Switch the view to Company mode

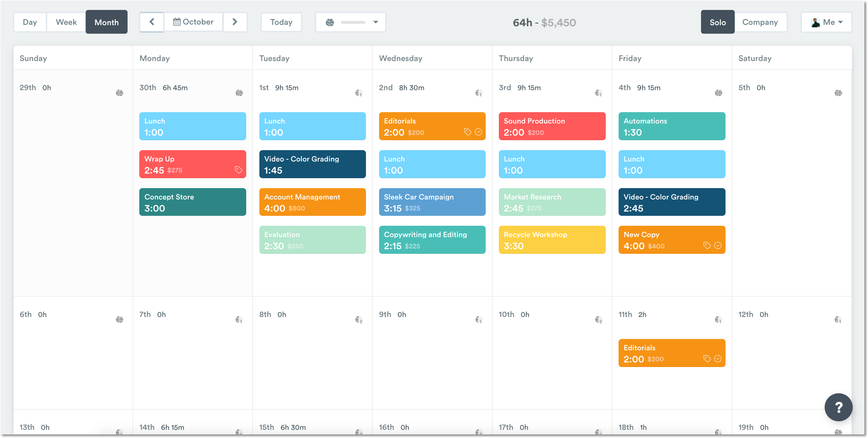761,22
